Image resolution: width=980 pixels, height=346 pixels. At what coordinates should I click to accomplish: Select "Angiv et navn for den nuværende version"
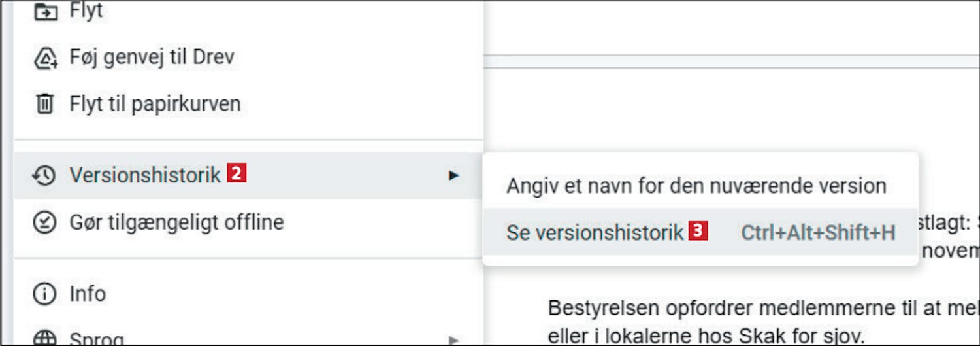click(x=696, y=186)
